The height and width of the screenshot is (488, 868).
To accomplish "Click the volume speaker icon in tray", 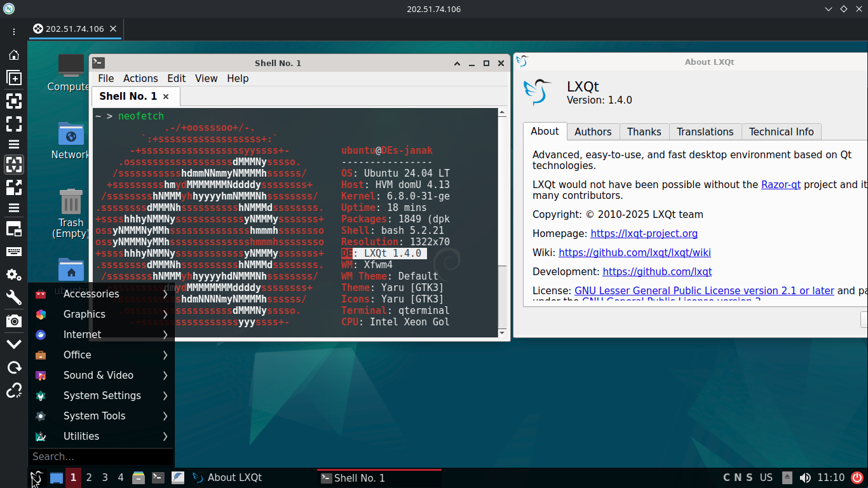I will pos(805,478).
